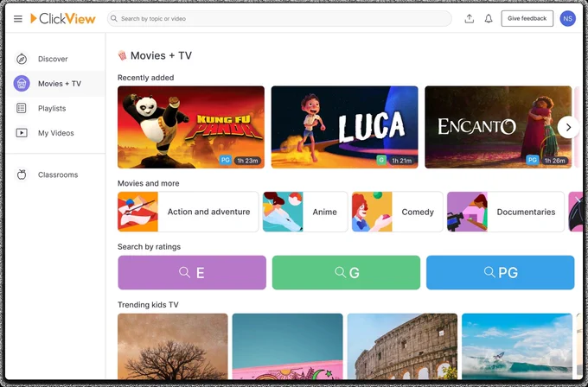This screenshot has width=588, height=387.
Task: Click the Movies + TV popcorn sidebar icon
Action: 22,84
